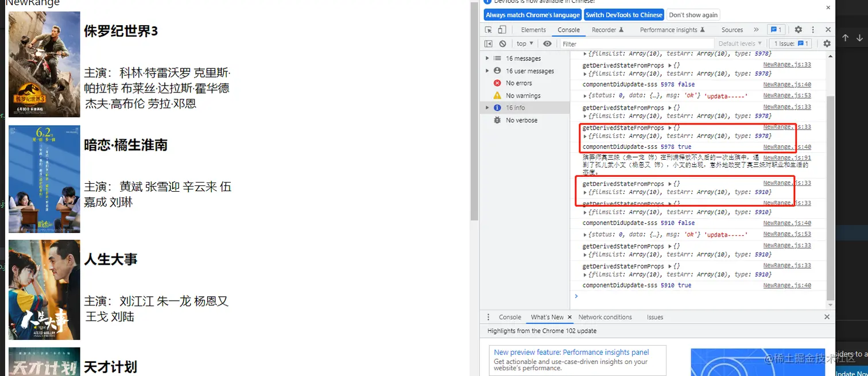868x376 pixels.
Task: Select the Console tab in the bottom drawer
Action: [510, 317]
